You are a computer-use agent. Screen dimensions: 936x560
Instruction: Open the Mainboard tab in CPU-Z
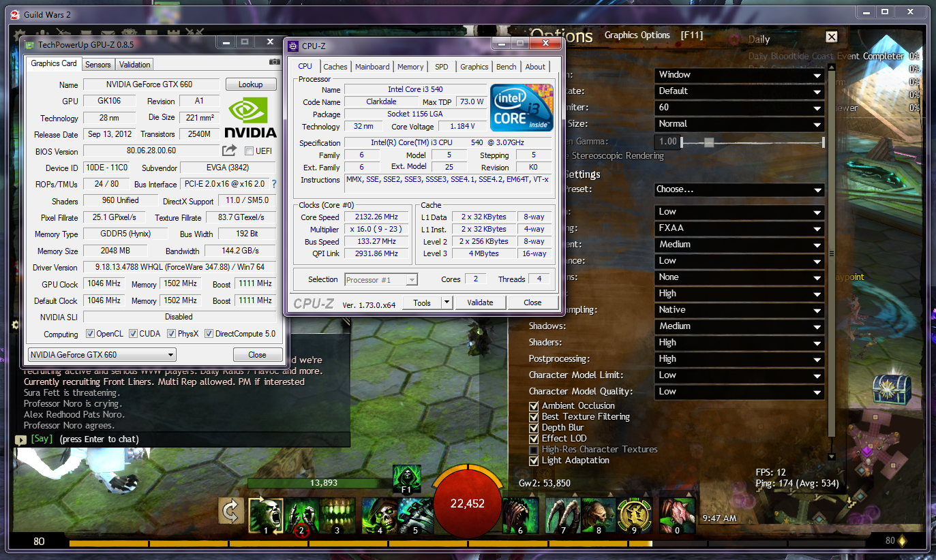[372, 67]
